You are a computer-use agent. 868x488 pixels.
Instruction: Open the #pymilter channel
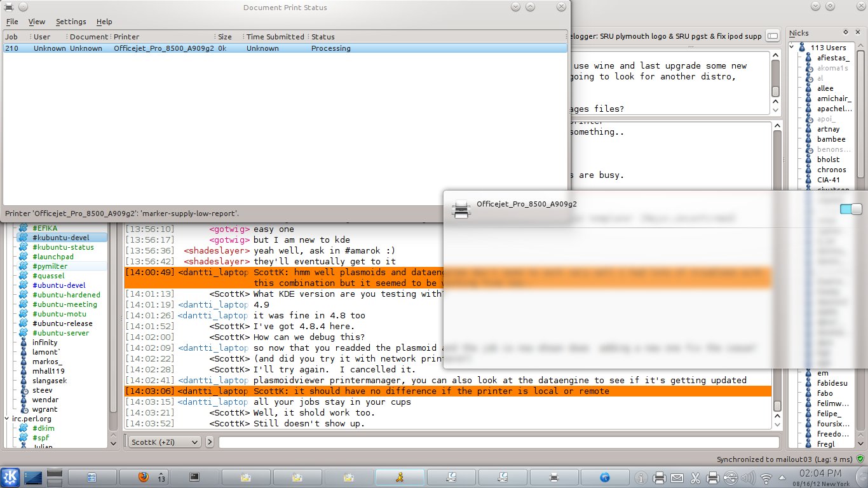[x=50, y=266]
